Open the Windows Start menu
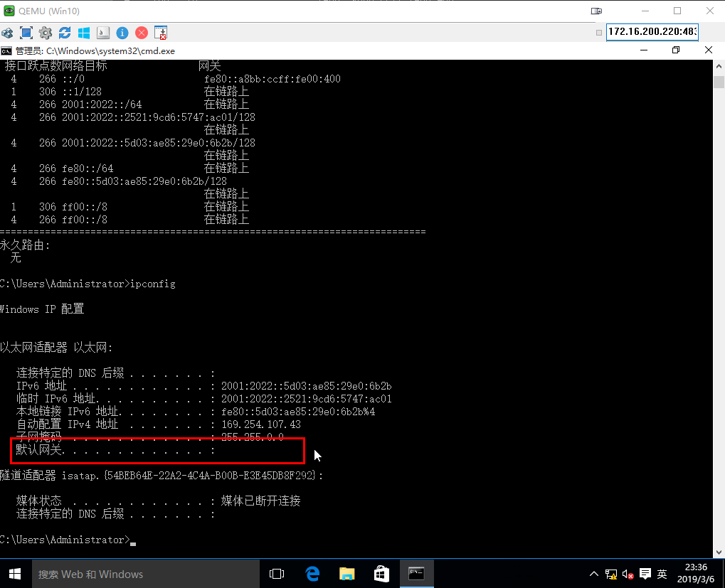This screenshot has height=588, width=725. (14, 574)
